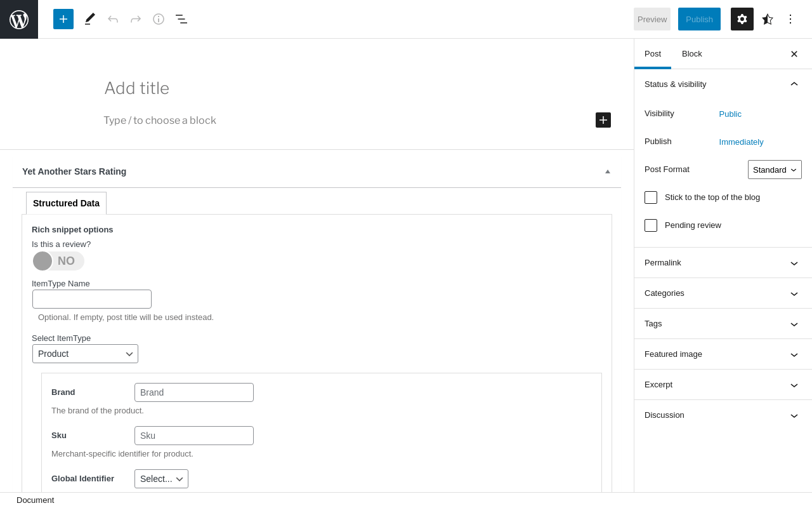Open the Options three-dot menu
Image resolution: width=812 pixels, height=508 pixels.
(x=790, y=19)
